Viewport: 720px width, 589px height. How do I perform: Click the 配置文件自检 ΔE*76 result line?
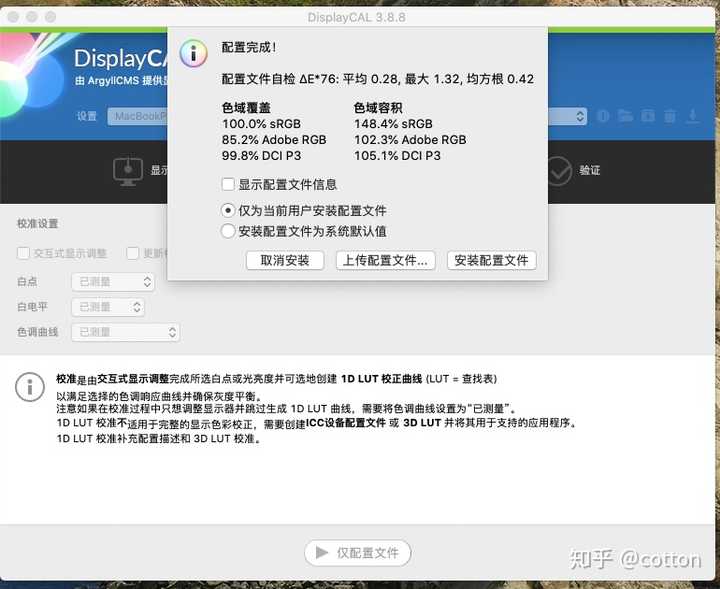coord(377,79)
